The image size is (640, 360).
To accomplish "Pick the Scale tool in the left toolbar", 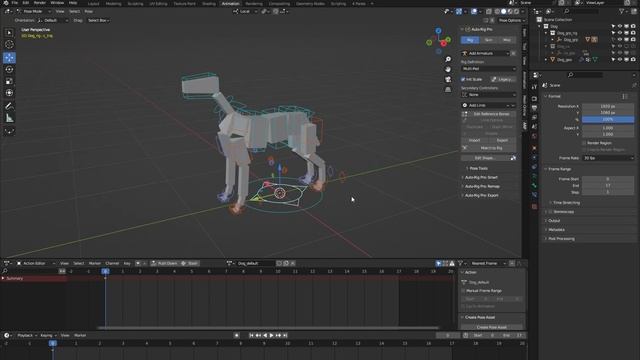I will click(9, 81).
